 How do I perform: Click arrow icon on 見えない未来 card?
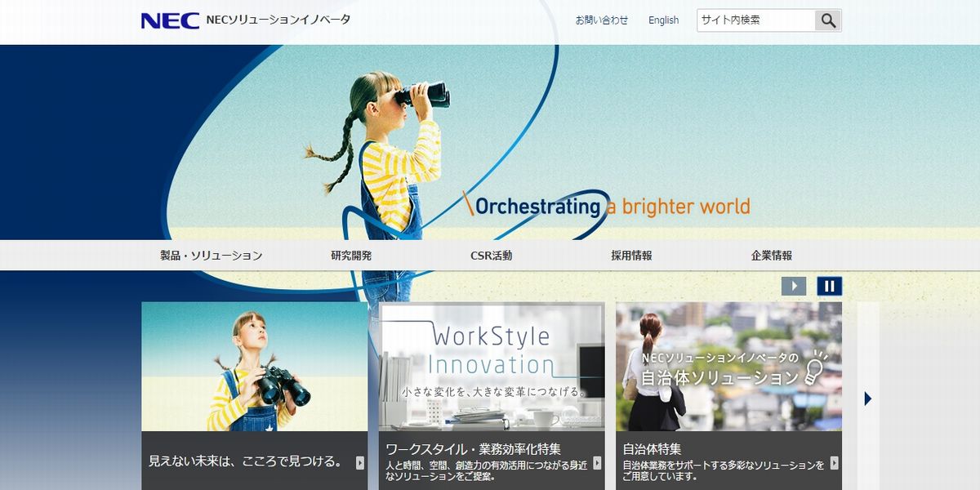point(360,462)
